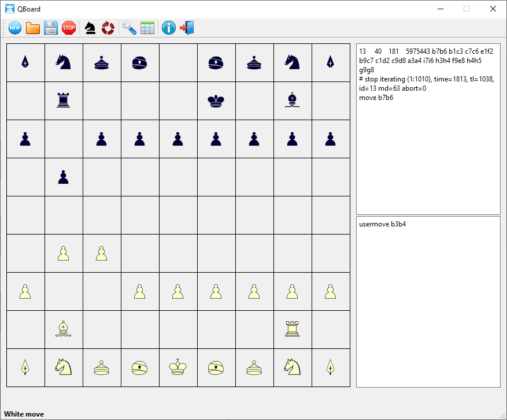Save the game with floppy disk icon

51,28
